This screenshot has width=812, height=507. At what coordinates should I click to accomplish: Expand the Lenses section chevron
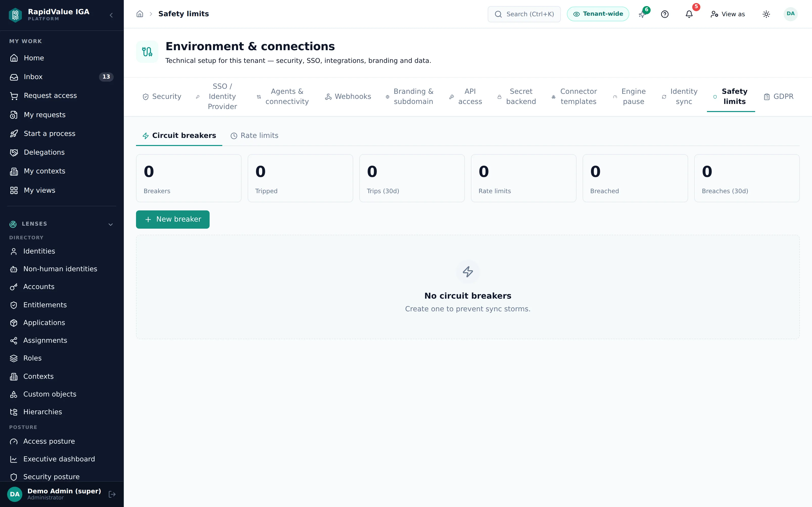click(110, 224)
